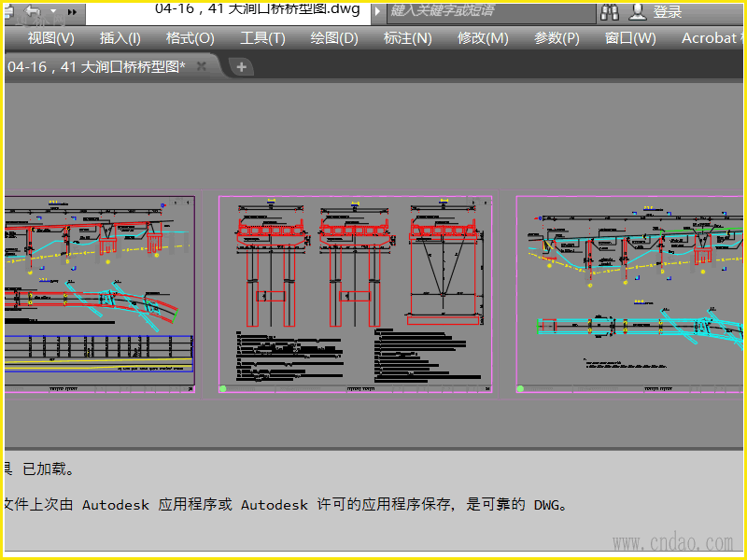Image resolution: width=747 pixels, height=560 pixels.
Task: Expand the quick access toolbar overflow arrows
Action: pyautogui.click(x=72, y=12)
